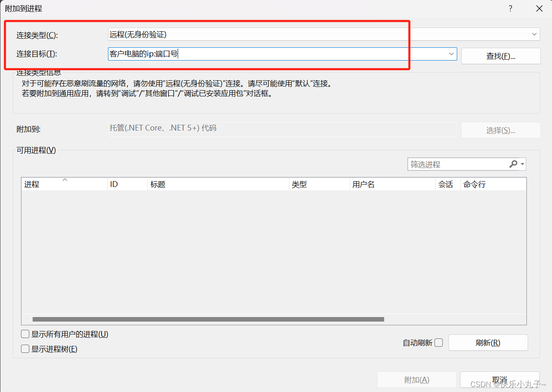The height and width of the screenshot is (392, 552).
Task: Close the 附加到进程 dialog
Action: point(539,9)
